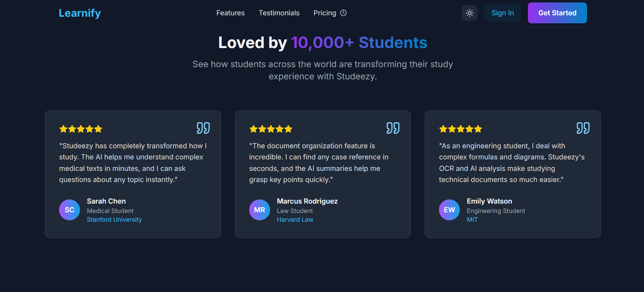The width and height of the screenshot is (644, 292).
Task: Click the five-star rating on Sarah Chen's testimonial
Action: point(81,129)
